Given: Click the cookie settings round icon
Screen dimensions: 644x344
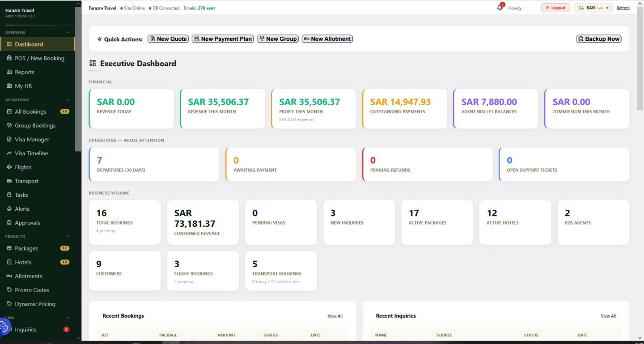Looking at the screenshot, I should click(4, 327).
